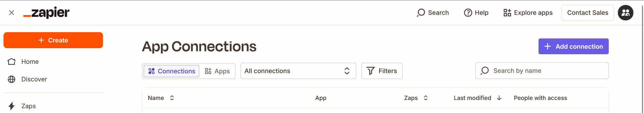Viewport: 644px width, 113px height.
Task: Go to Home in sidebar
Action: pyautogui.click(x=30, y=62)
